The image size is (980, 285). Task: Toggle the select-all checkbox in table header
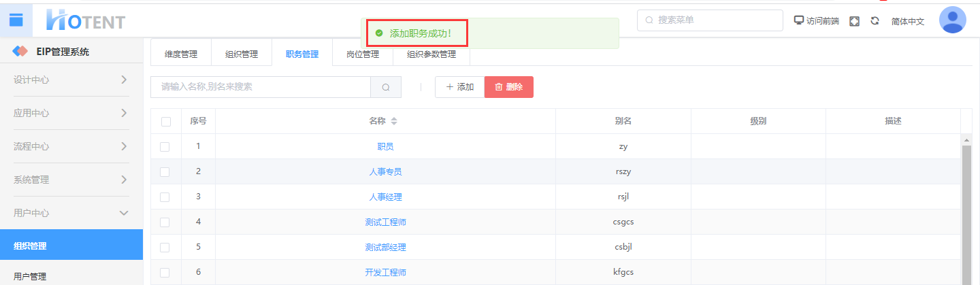pyautogui.click(x=166, y=122)
